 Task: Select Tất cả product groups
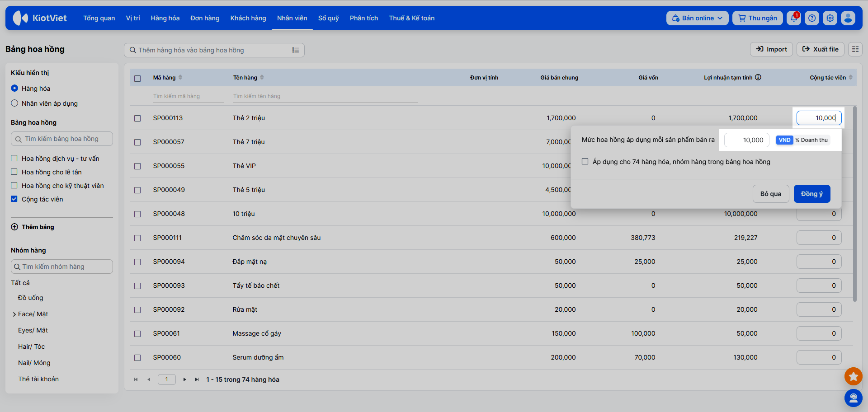point(20,283)
